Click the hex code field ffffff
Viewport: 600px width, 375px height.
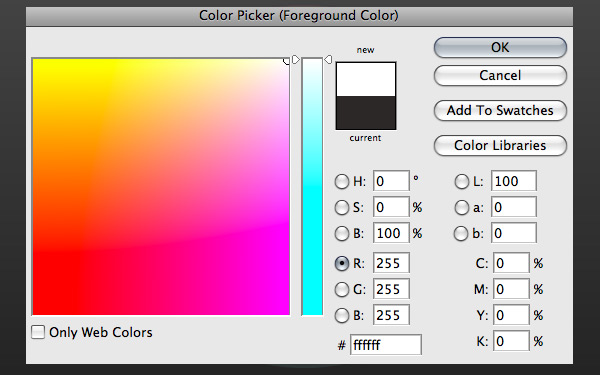[x=386, y=345]
